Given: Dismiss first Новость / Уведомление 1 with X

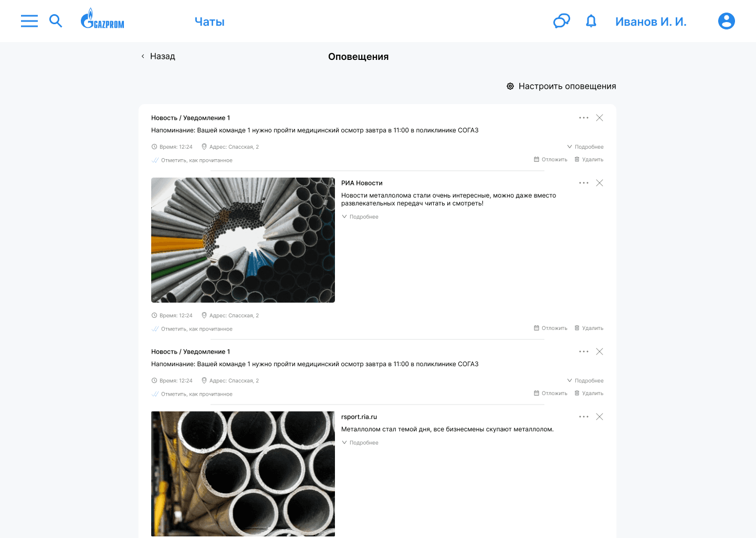Looking at the screenshot, I should (600, 118).
